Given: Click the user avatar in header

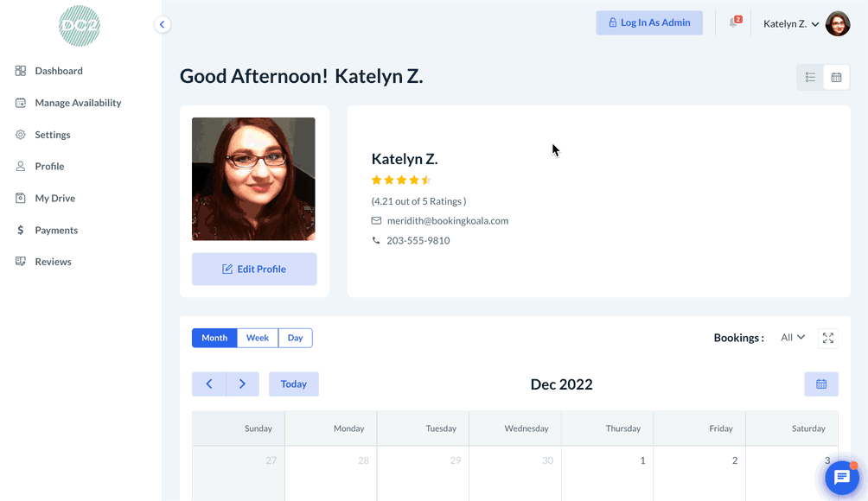Looking at the screenshot, I should click(838, 24).
